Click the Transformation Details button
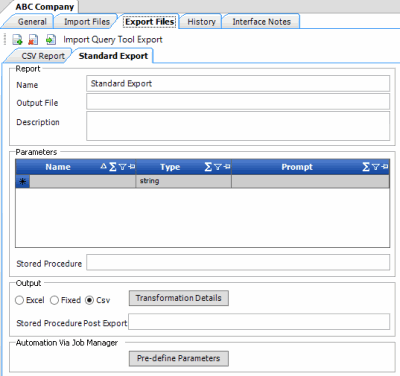Image resolution: width=400 pixels, height=376 pixels. click(179, 298)
